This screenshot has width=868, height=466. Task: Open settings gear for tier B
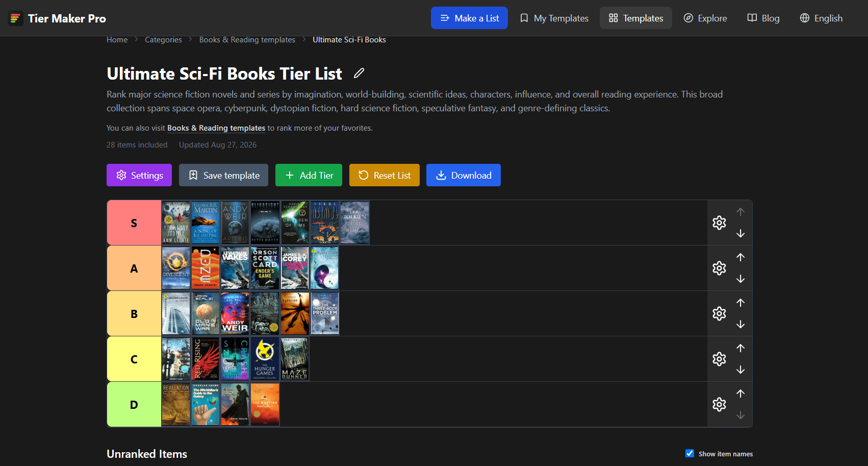coord(719,313)
